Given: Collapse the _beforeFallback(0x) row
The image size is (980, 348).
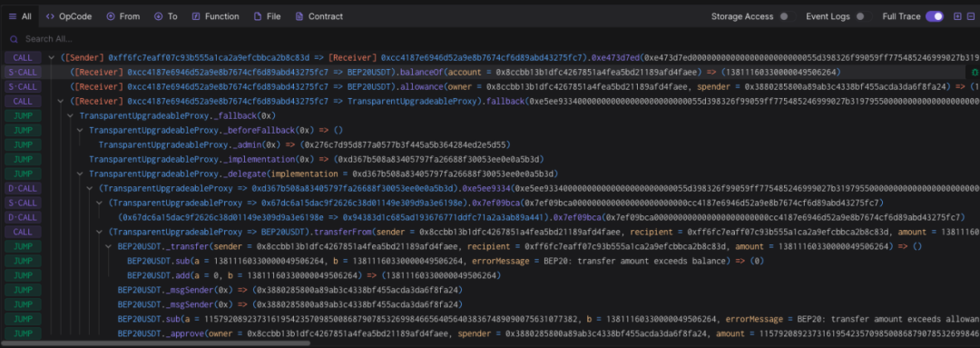Looking at the screenshot, I should [x=80, y=130].
